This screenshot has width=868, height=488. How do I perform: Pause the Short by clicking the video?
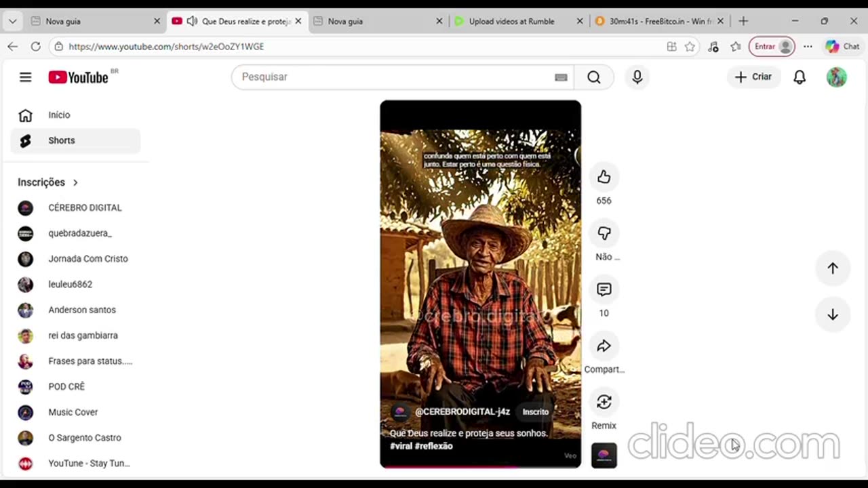point(480,284)
